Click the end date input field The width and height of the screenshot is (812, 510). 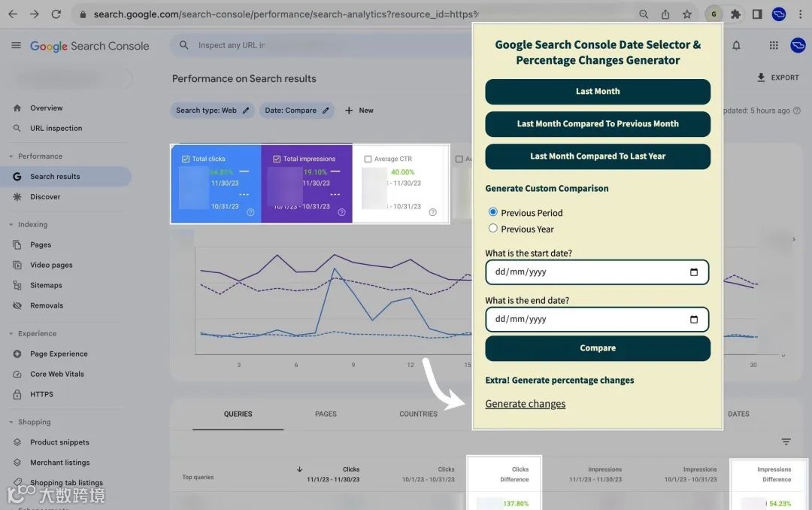[596, 319]
